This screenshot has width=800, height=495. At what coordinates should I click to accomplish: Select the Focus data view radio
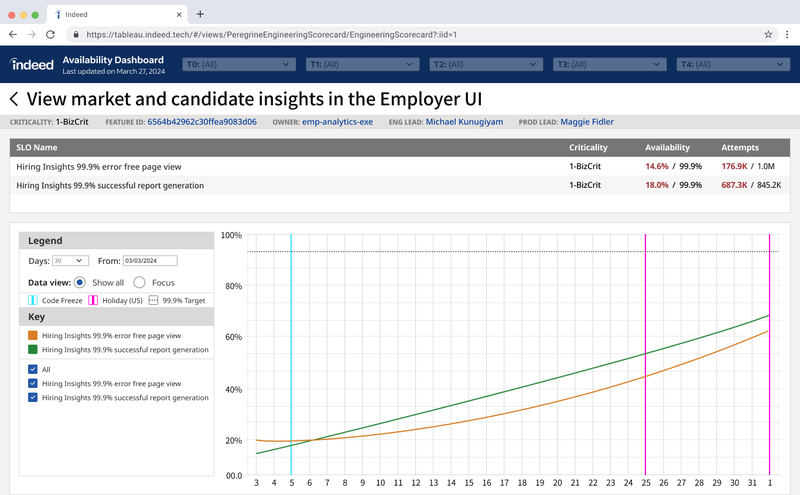point(139,282)
